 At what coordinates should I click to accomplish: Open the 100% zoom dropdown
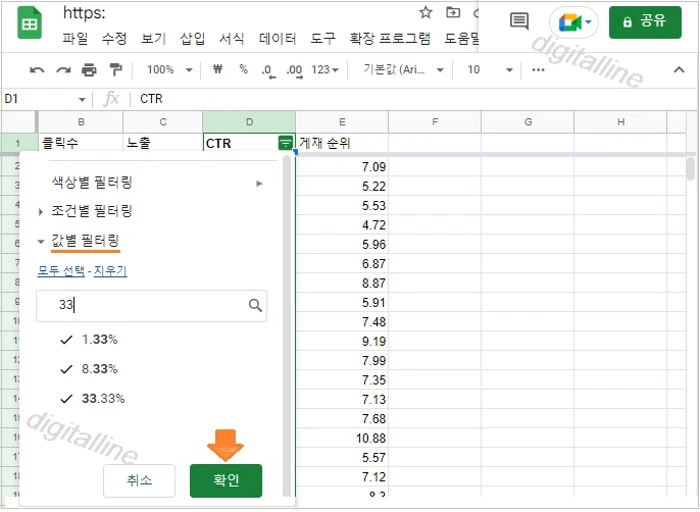[170, 70]
